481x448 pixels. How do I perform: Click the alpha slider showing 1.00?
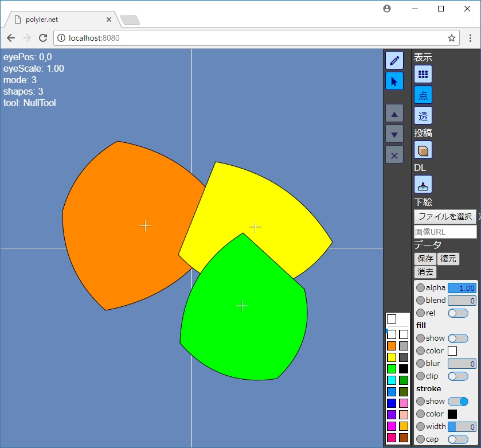coord(462,288)
